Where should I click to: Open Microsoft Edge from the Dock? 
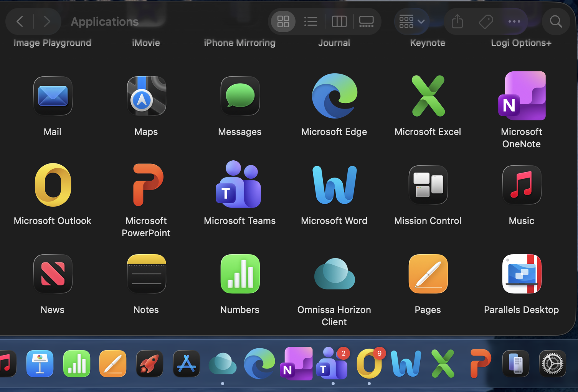coord(259,364)
